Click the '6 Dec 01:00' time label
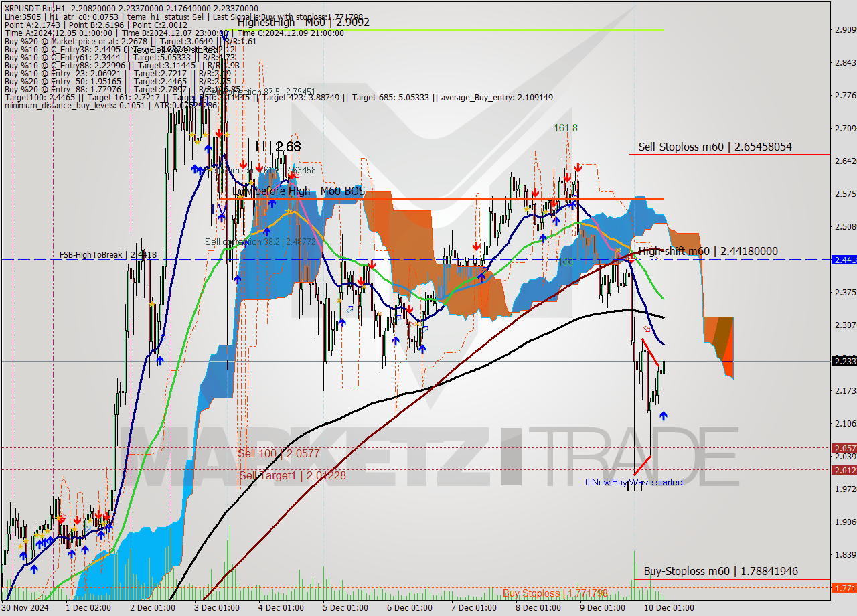Viewport: 857px width, 616px height. (x=410, y=608)
